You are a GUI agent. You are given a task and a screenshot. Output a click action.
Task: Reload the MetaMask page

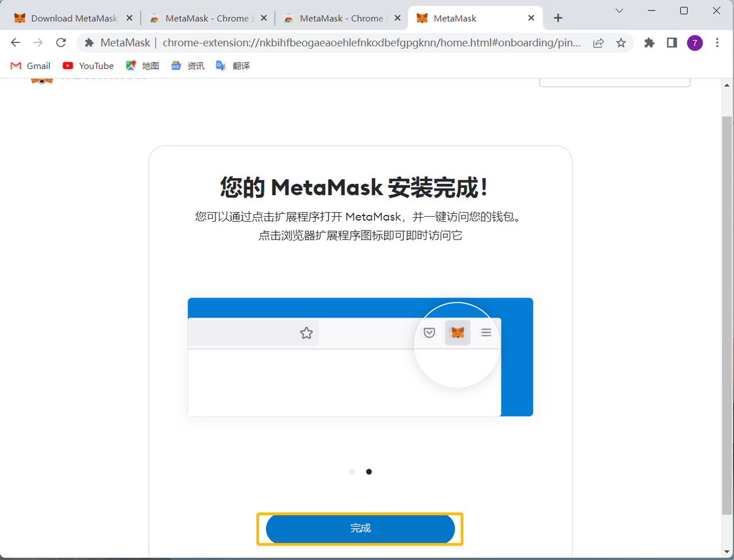[61, 42]
